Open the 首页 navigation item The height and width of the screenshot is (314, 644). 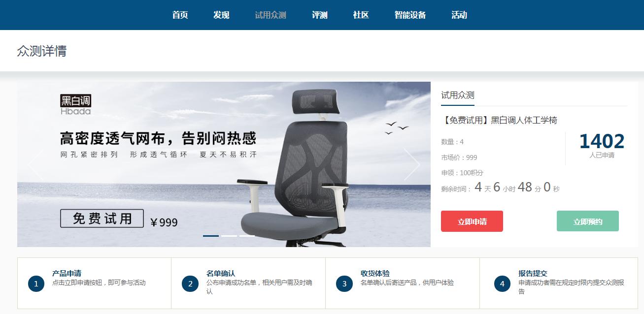click(x=180, y=15)
